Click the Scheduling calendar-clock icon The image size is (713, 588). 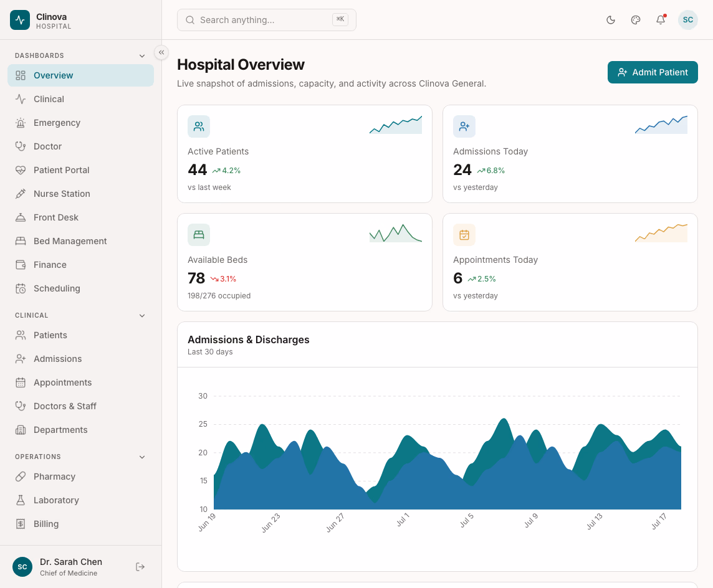(21, 288)
